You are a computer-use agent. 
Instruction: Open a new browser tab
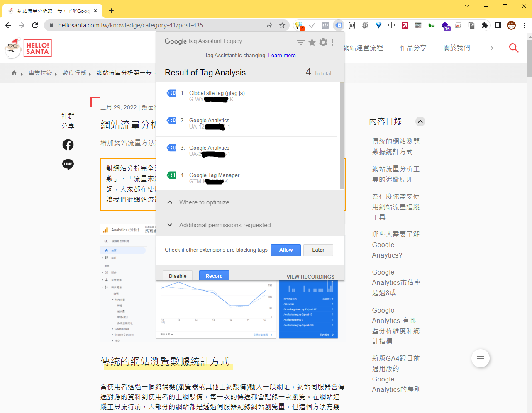click(111, 11)
